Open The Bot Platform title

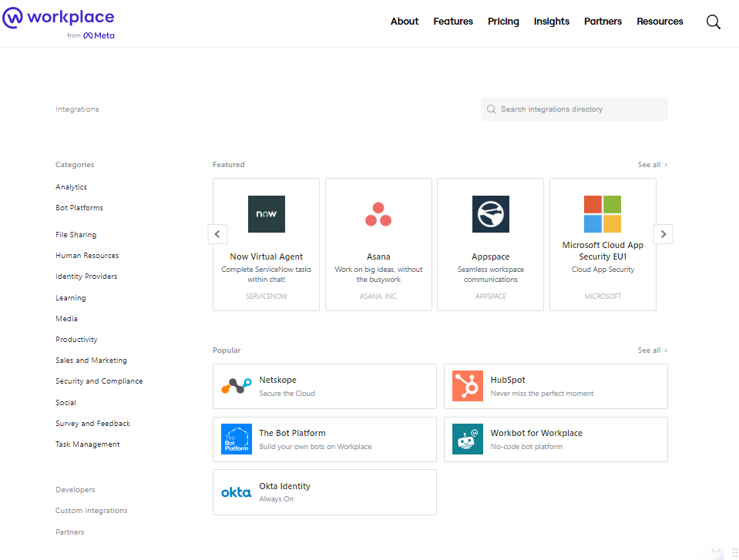(x=292, y=433)
